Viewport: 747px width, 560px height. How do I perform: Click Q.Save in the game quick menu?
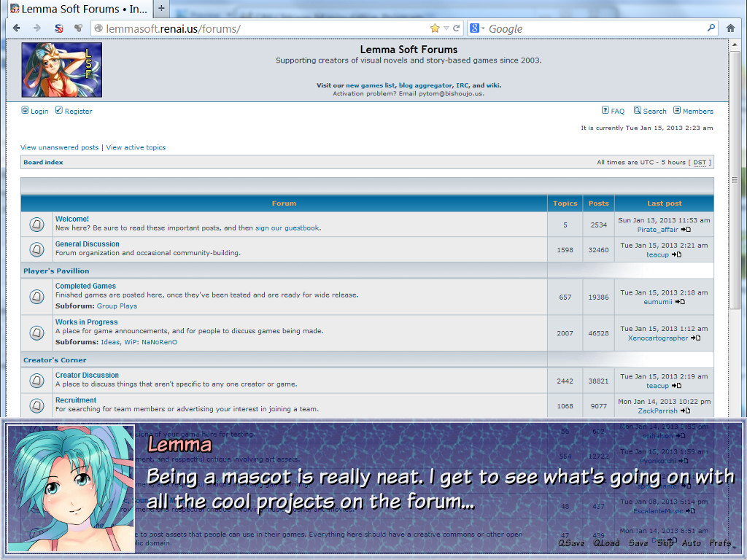(x=571, y=542)
